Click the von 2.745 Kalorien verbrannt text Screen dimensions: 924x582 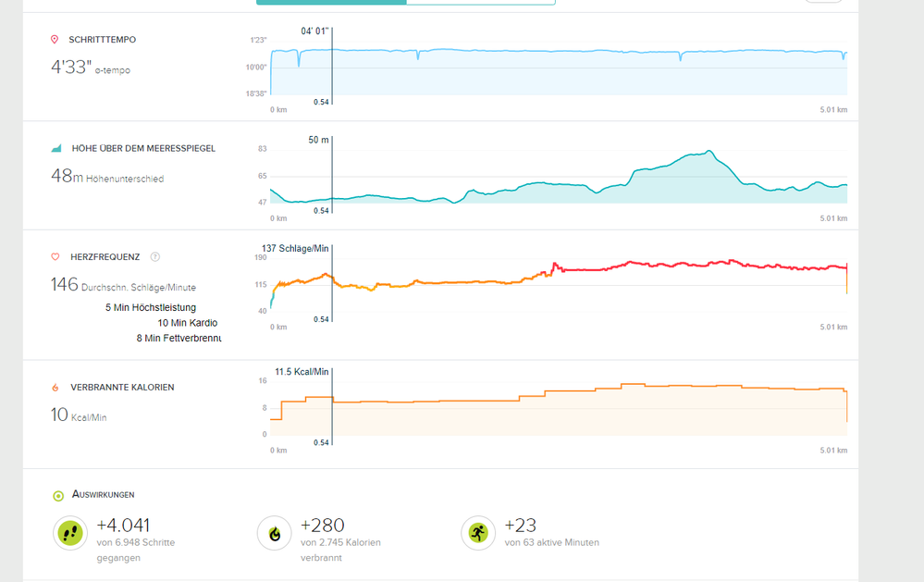[x=340, y=550]
